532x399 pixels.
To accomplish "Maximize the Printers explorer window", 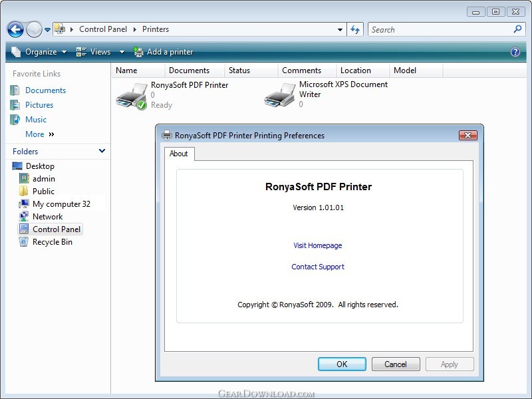I will (x=495, y=12).
